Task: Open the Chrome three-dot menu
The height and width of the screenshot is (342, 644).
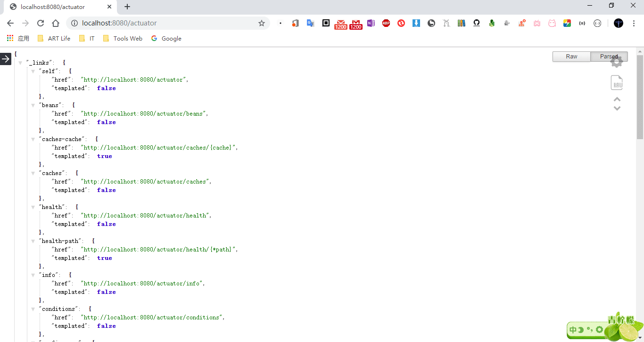Action: point(634,23)
